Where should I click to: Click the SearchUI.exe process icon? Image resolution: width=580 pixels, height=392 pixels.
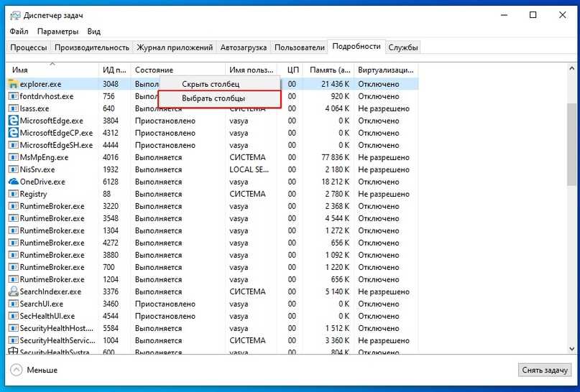point(13,304)
